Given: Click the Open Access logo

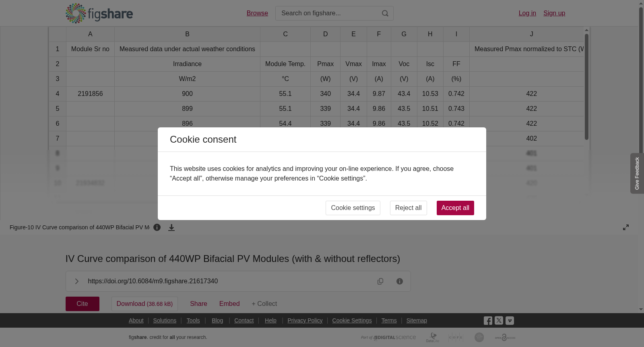Looking at the screenshot, I should coord(505,337).
